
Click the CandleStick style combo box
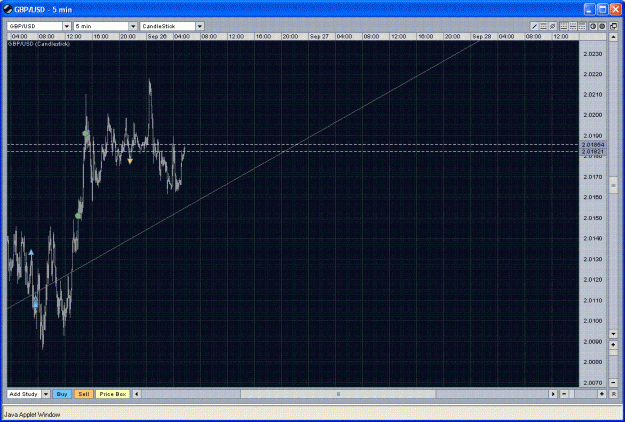pos(172,26)
